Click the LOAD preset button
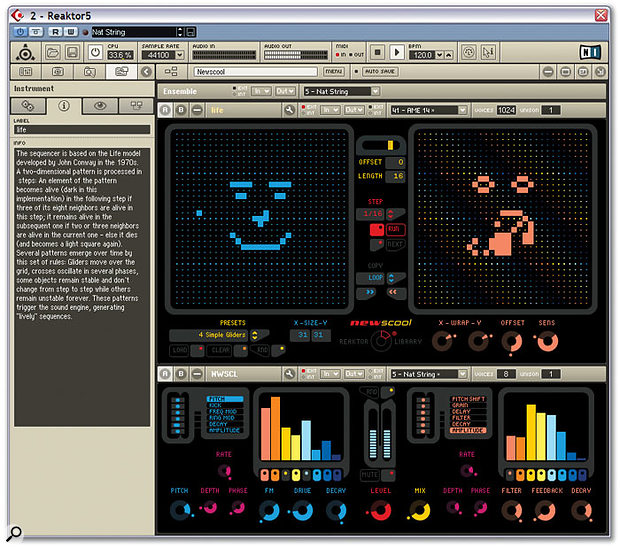This screenshot has width=620, height=548. (180, 350)
